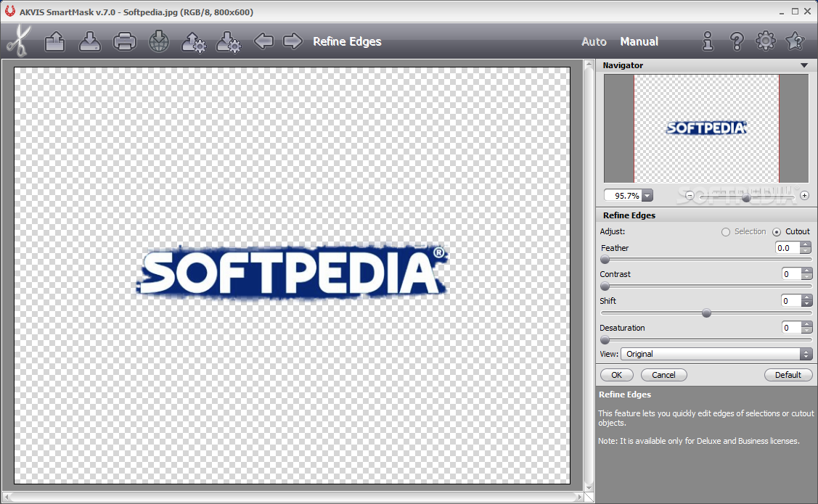818x504 pixels.
Task: Click the Deluxe and Business licenses note
Action: point(698,441)
